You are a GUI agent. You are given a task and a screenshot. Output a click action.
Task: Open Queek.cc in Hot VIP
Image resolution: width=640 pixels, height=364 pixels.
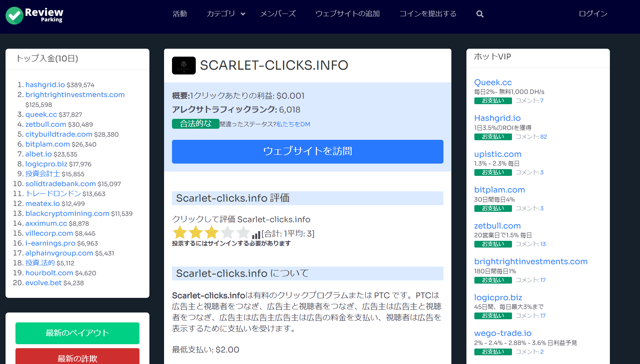pos(493,82)
